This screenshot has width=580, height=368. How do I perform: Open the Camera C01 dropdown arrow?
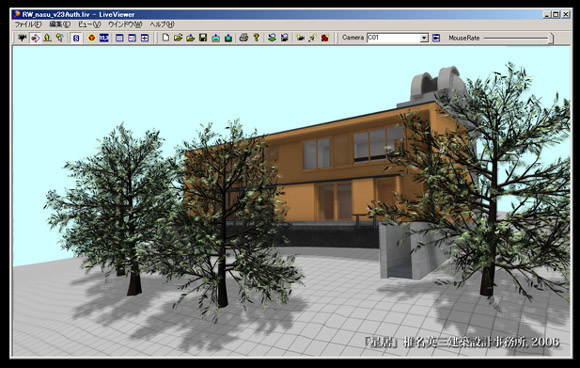tap(424, 38)
